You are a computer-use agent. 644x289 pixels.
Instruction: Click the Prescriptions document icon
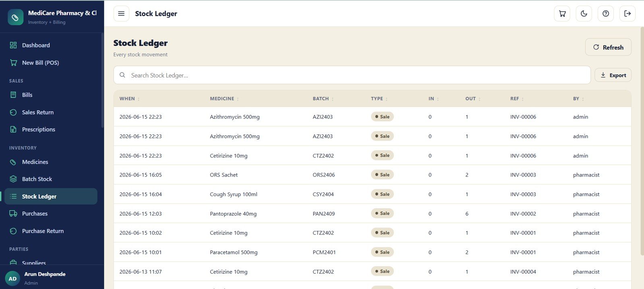(x=13, y=129)
